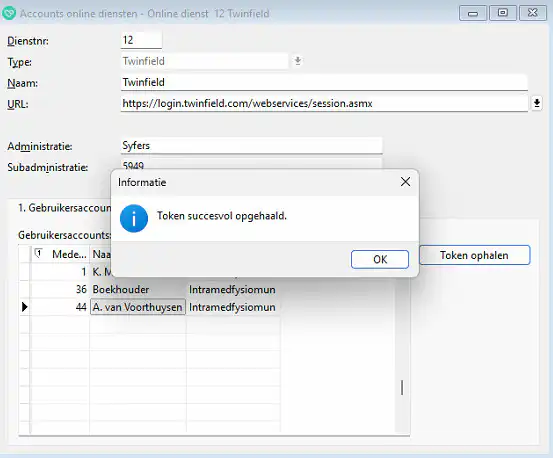Viewport: 553px width, 458px height.
Task: Maximize the Accounts online diensten window
Action: (503, 13)
